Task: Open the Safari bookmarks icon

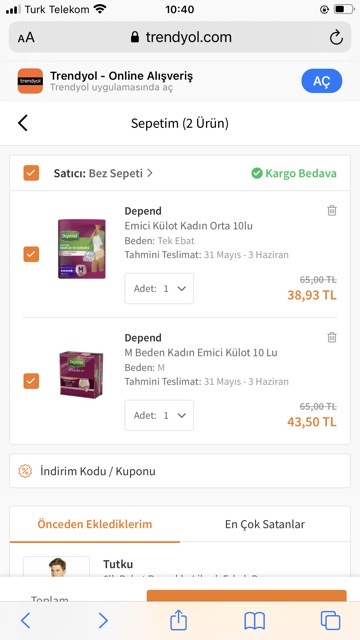Action: coord(255,621)
